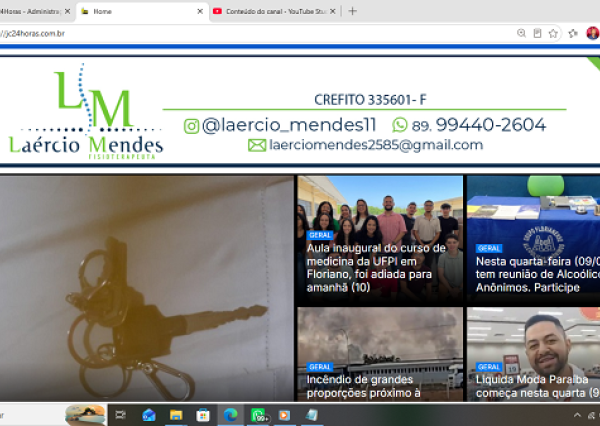
Task: Open the browser profile avatar
Action: point(592,33)
